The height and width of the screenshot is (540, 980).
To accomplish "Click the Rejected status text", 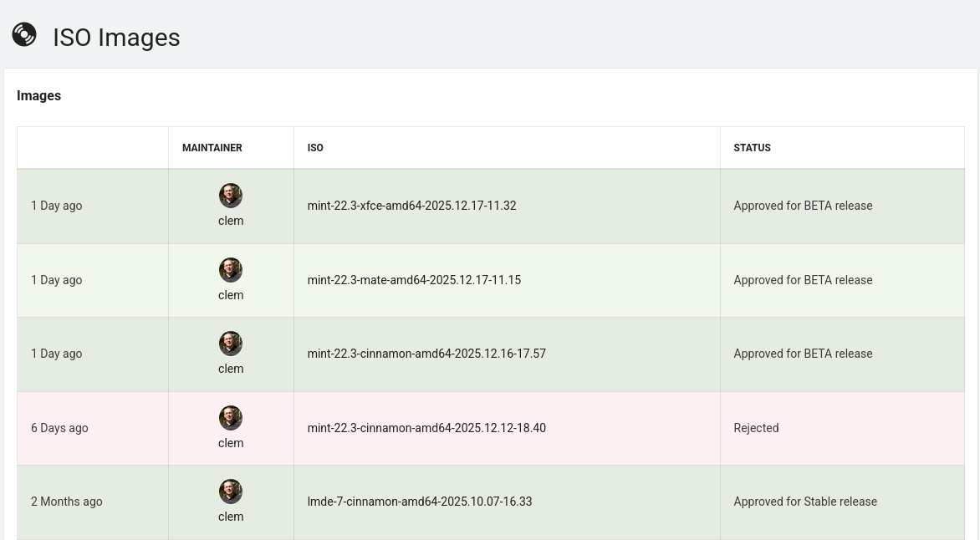I will tap(756, 428).
